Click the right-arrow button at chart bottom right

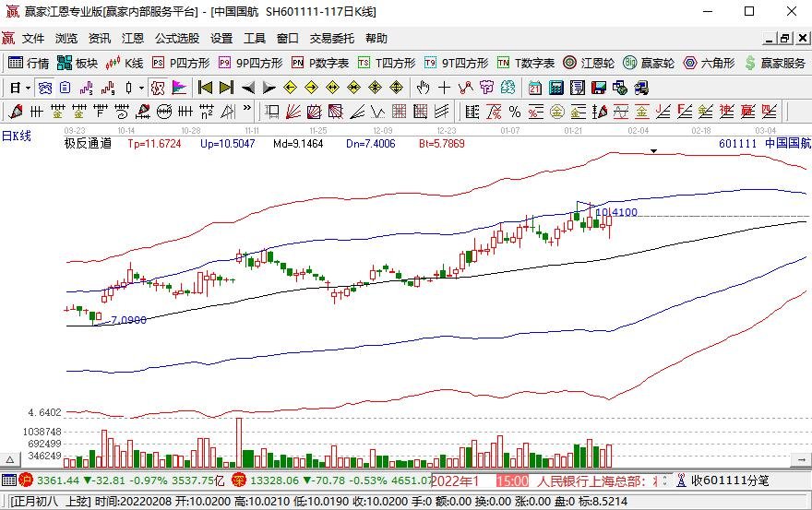(802, 459)
